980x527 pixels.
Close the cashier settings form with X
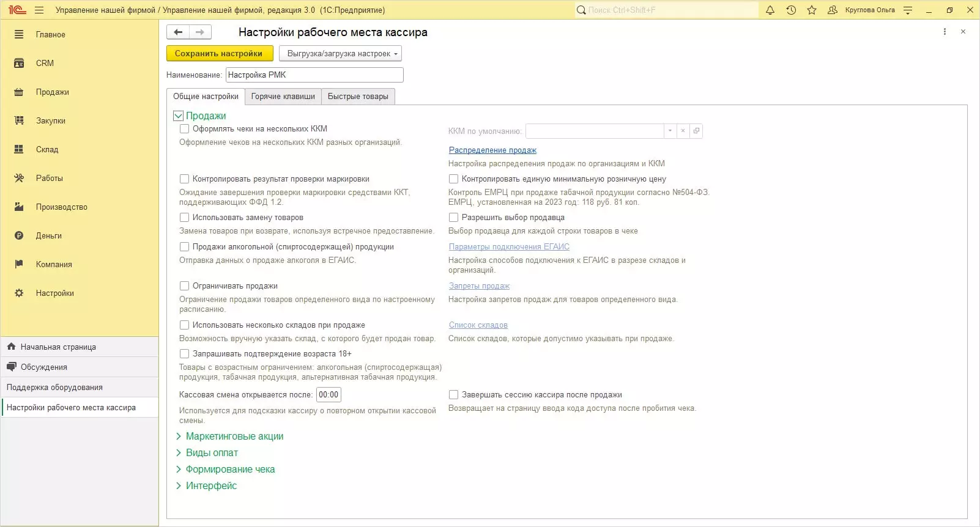click(x=963, y=32)
